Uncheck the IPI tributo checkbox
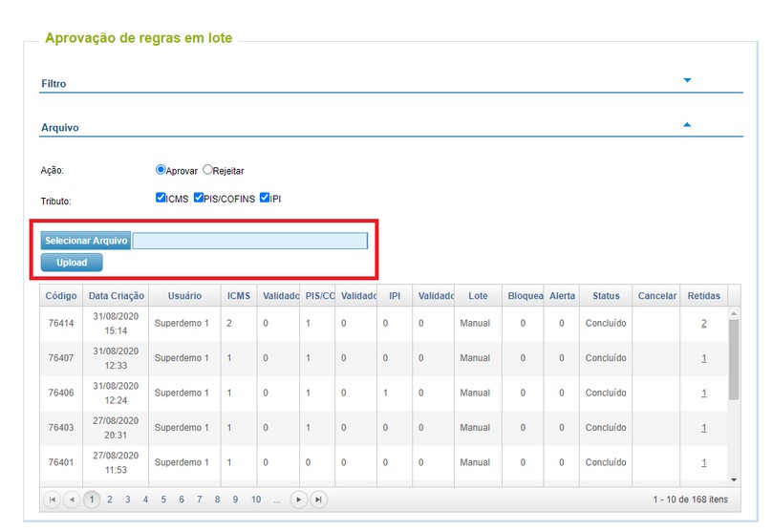Viewport: 773px width, 532px height. coord(265,198)
